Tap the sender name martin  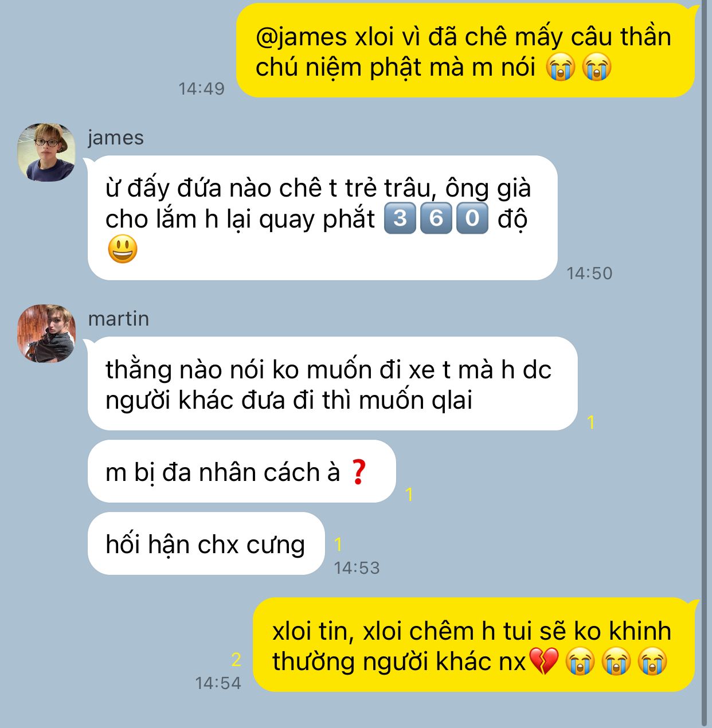119,319
